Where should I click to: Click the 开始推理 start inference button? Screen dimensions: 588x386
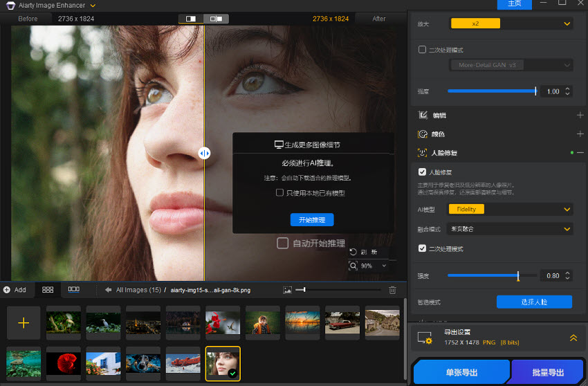coord(312,220)
